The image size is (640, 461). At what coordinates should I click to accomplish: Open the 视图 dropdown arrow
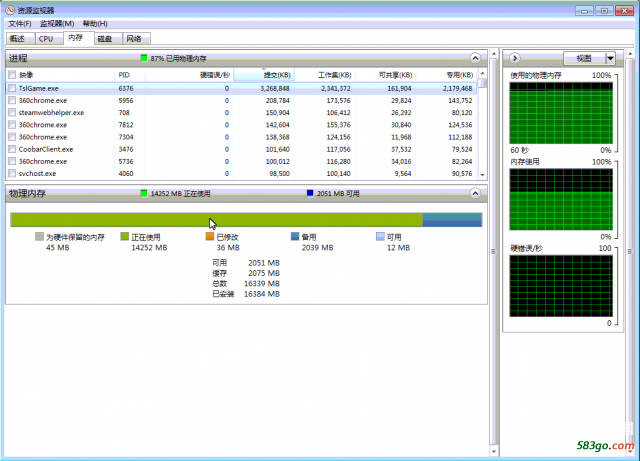tap(610, 58)
